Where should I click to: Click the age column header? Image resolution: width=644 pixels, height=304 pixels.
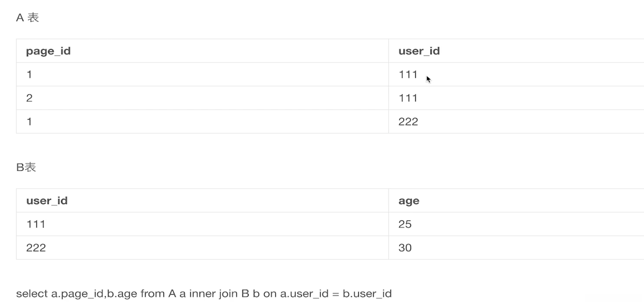point(409,201)
